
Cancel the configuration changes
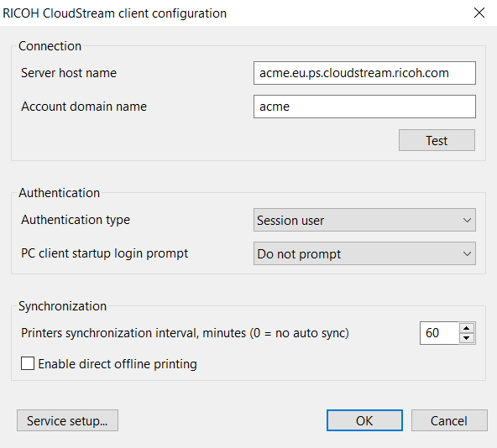click(449, 420)
